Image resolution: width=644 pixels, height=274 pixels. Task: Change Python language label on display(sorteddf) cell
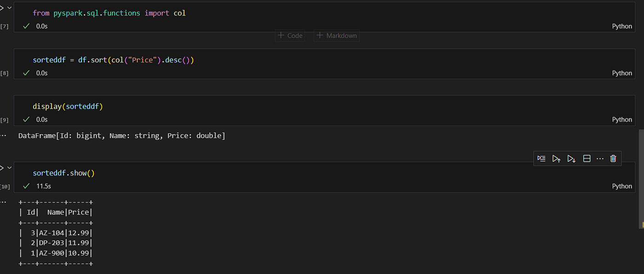click(x=622, y=120)
